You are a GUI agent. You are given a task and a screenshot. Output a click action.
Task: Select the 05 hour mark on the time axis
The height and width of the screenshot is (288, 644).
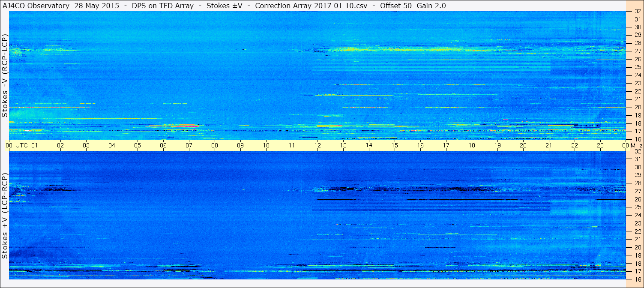pos(138,145)
